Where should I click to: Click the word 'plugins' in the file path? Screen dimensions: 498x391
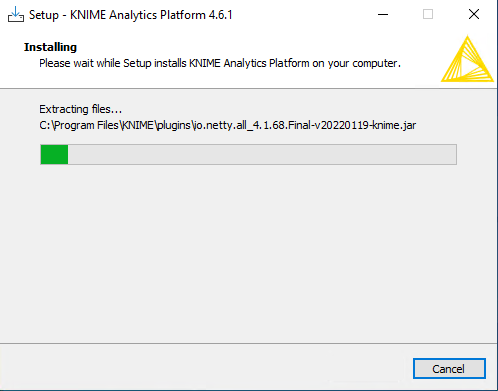[x=173, y=125]
